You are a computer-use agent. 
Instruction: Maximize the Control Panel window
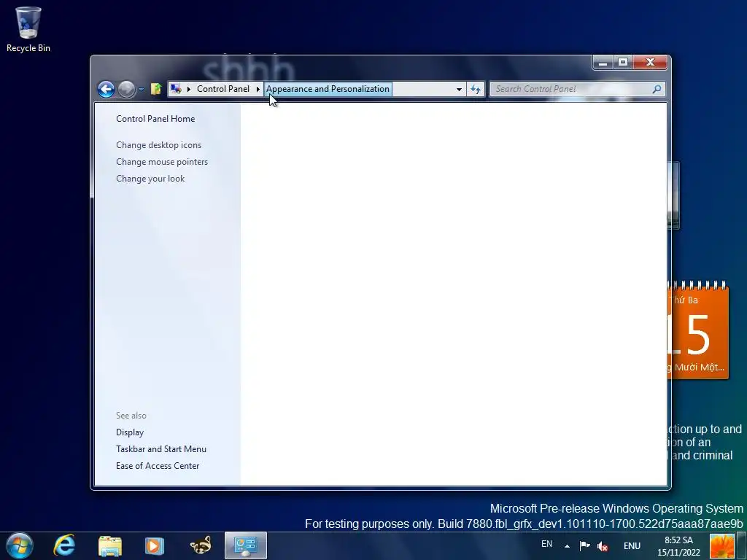tap(623, 63)
